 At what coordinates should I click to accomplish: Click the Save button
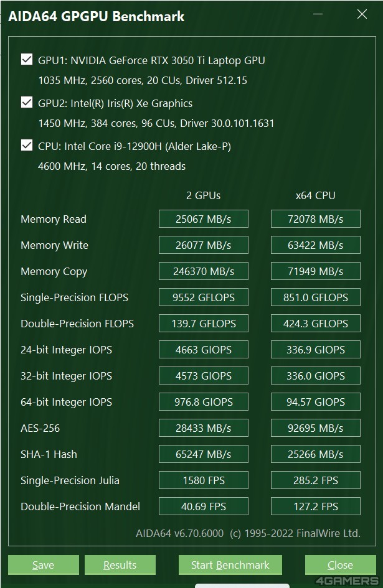44,565
